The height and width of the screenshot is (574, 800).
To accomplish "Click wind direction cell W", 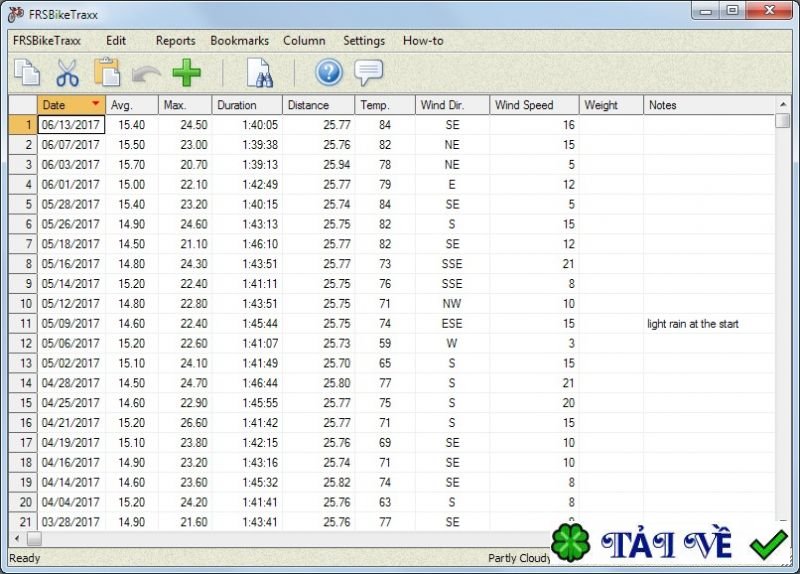I will 453,343.
